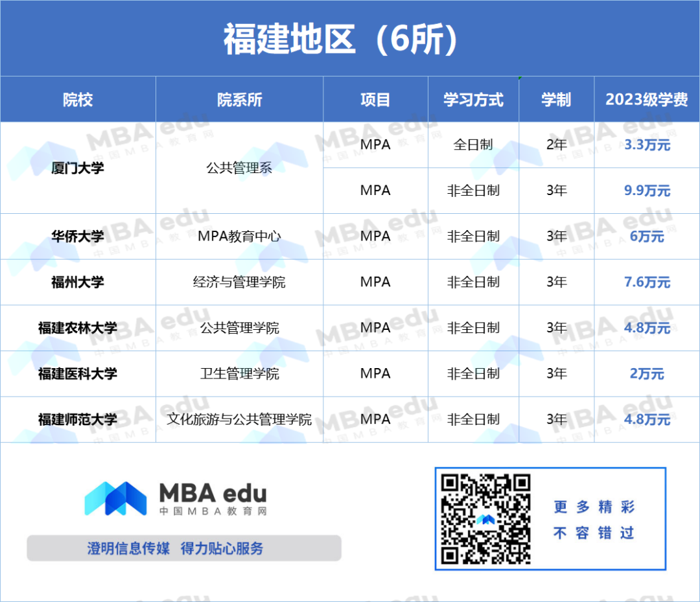The height and width of the screenshot is (602, 700).
Task: Click the 福建医科大学 cell
Action: click(78, 373)
